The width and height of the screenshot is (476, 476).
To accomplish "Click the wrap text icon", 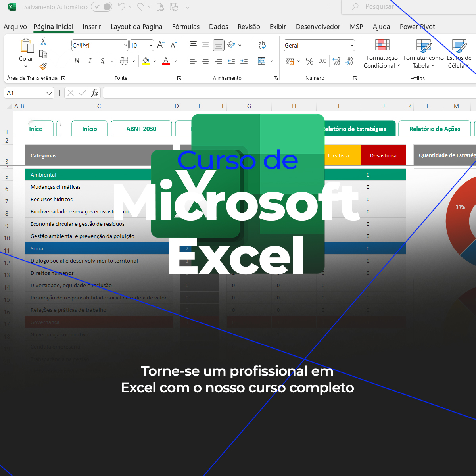I will point(262,45).
